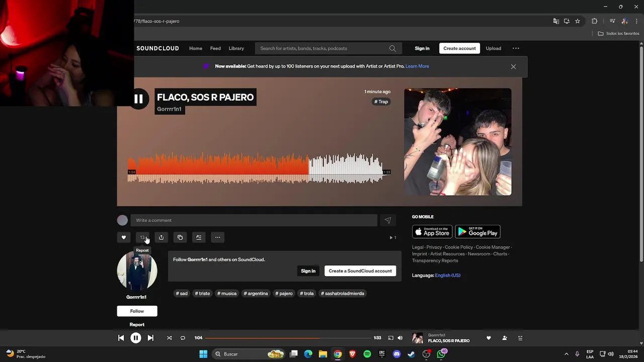644x362 pixels.
Task: Open the Share dialog for the track
Action: (x=161, y=237)
